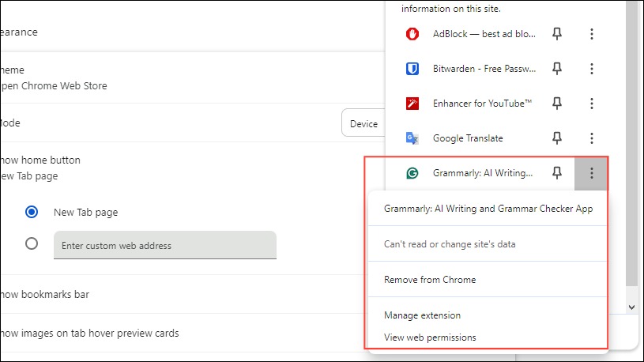
Task: Select the New Tab page radio button
Action: click(x=32, y=212)
